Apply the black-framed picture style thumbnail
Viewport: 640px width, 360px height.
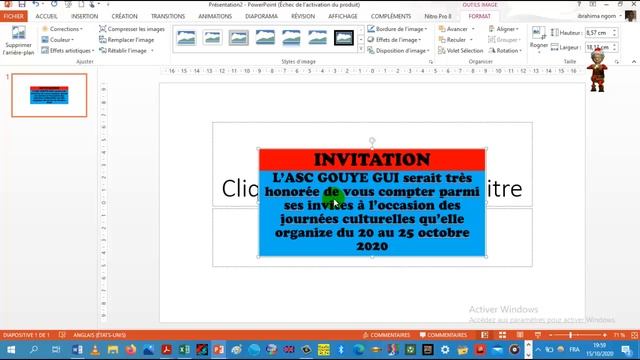tap(344, 38)
